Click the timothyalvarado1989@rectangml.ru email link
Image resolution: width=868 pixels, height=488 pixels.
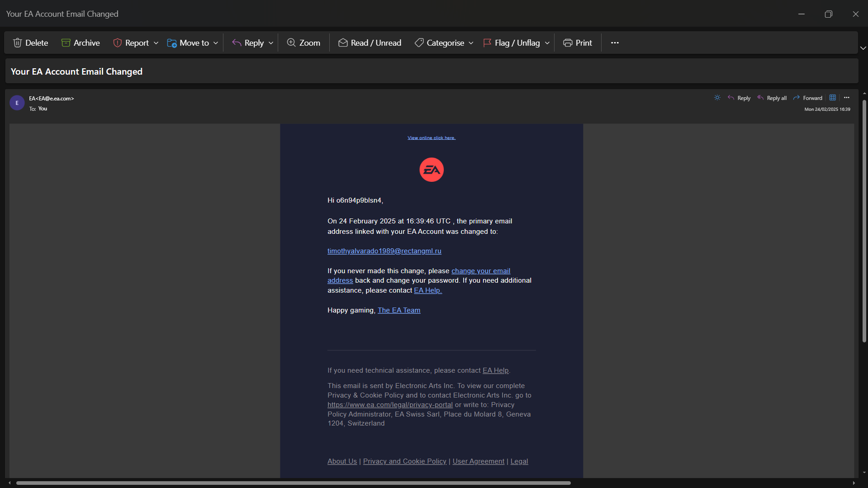coord(384,251)
